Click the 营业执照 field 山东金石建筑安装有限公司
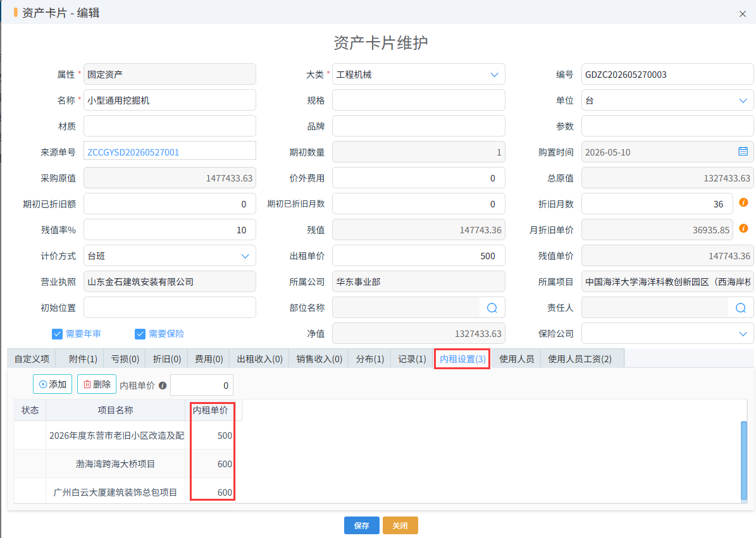The width and height of the screenshot is (756, 538). pos(170,282)
